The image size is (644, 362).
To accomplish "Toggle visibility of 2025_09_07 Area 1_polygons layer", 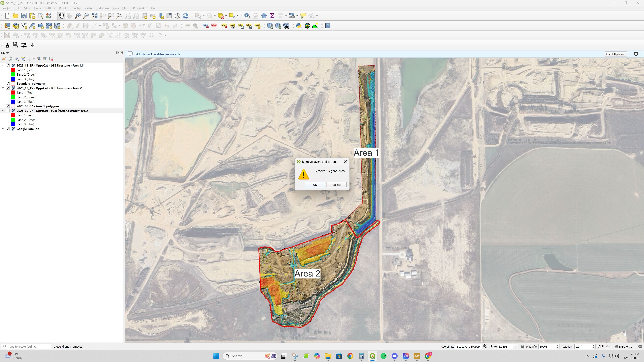I will point(8,106).
